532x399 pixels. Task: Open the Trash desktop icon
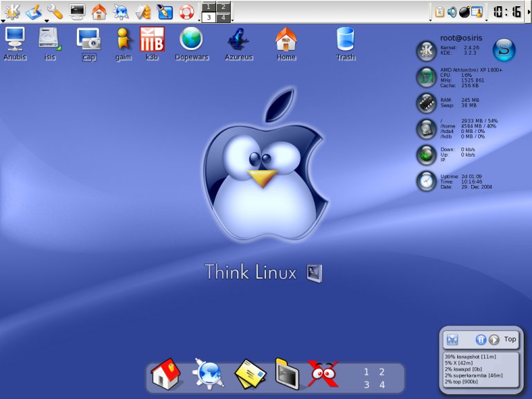[x=346, y=44]
